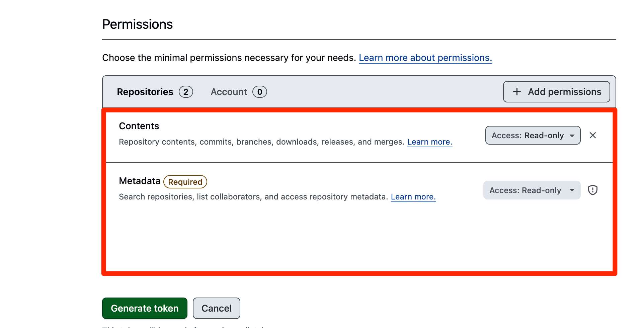The width and height of the screenshot is (644, 328).
Task: Click the Contents permission title
Action: pyautogui.click(x=139, y=126)
